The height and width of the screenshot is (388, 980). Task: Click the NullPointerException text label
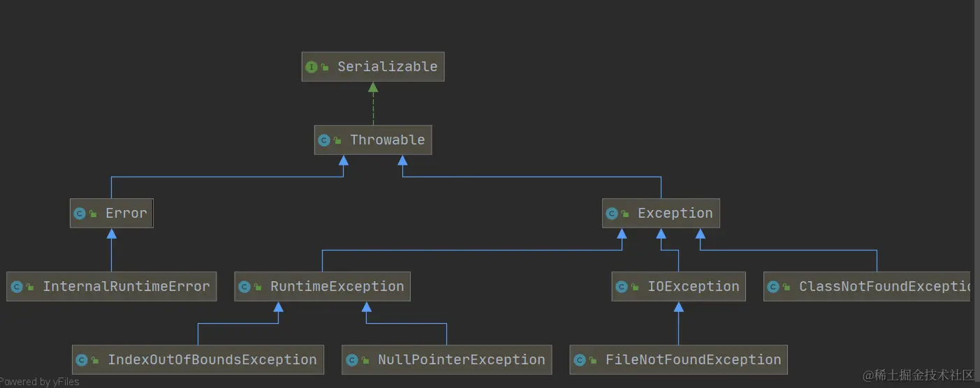tap(462, 359)
